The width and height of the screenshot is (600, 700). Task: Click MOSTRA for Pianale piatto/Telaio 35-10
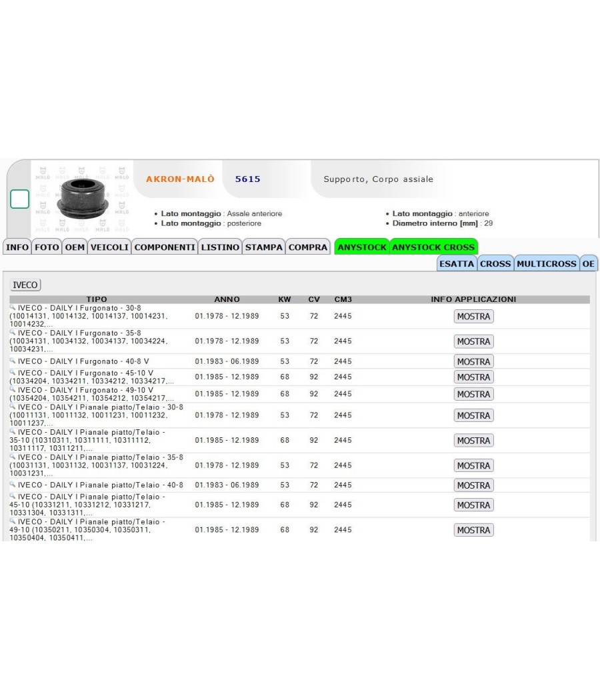[473, 441]
